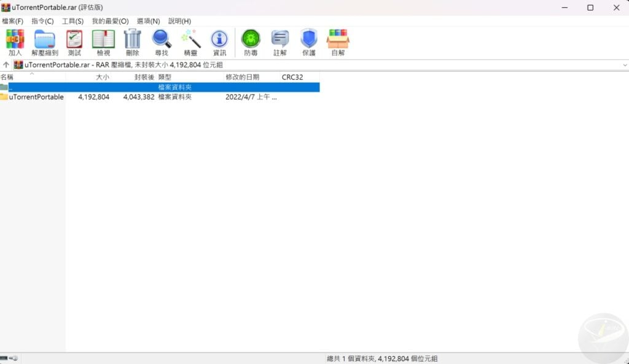
Task: Run the 測試 (Test) archive tool
Action: (74, 42)
